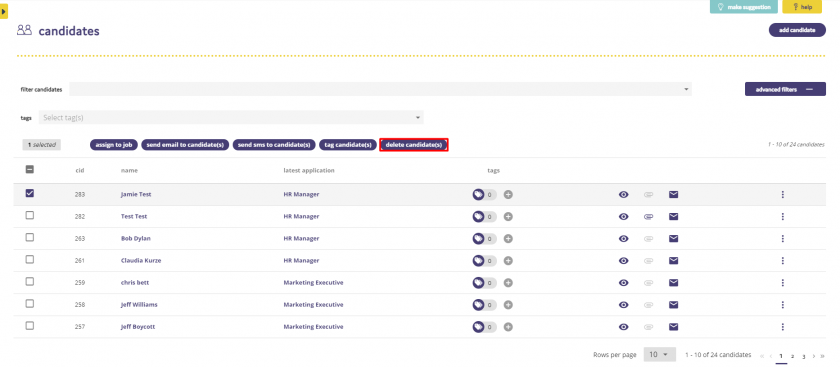The height and width of the screenshot is (367, 840).
Task: Check the Test Test row checkbox
Action: click(30, 215)
